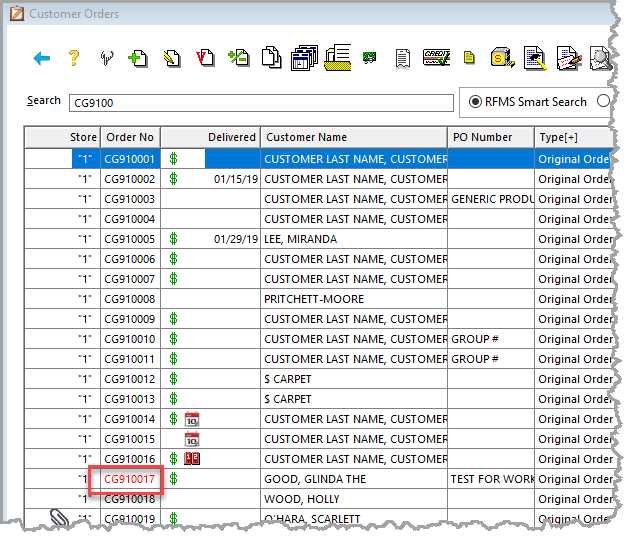Screen dimensions: 629x540
Task: Click customer name LEE, MIRANDA
Action: tap(300, 239)
